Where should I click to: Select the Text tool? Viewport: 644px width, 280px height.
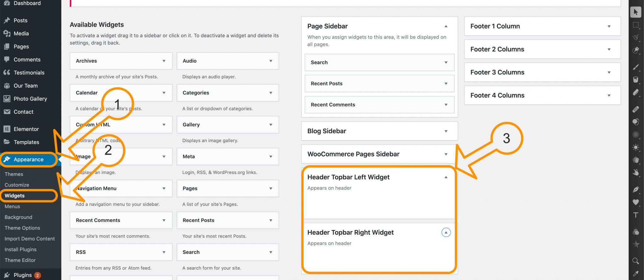pos(636,215)
